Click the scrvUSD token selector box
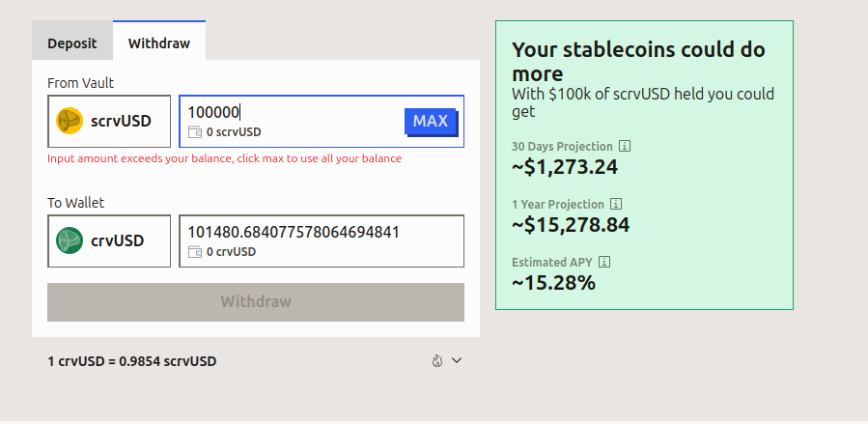 109,122
